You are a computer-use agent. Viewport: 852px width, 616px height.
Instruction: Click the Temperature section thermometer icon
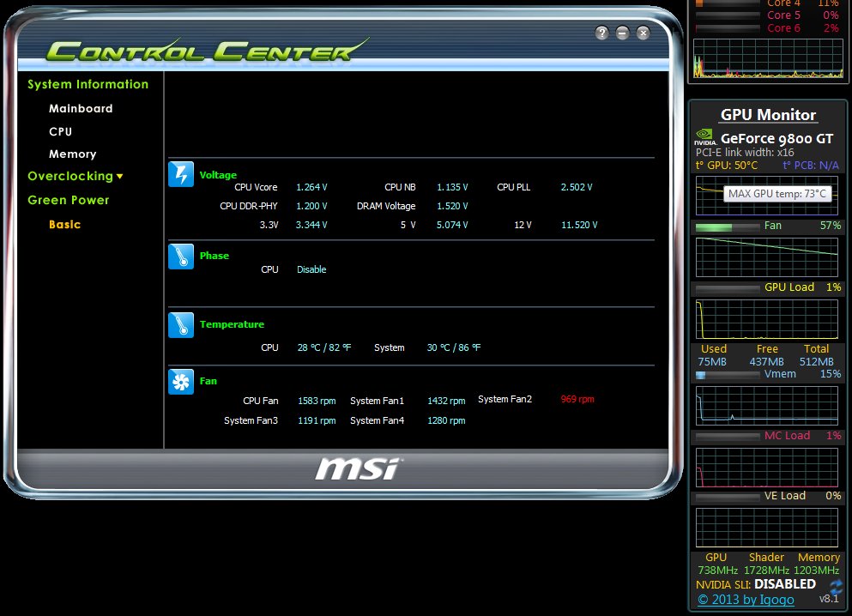tap(181, 325)
